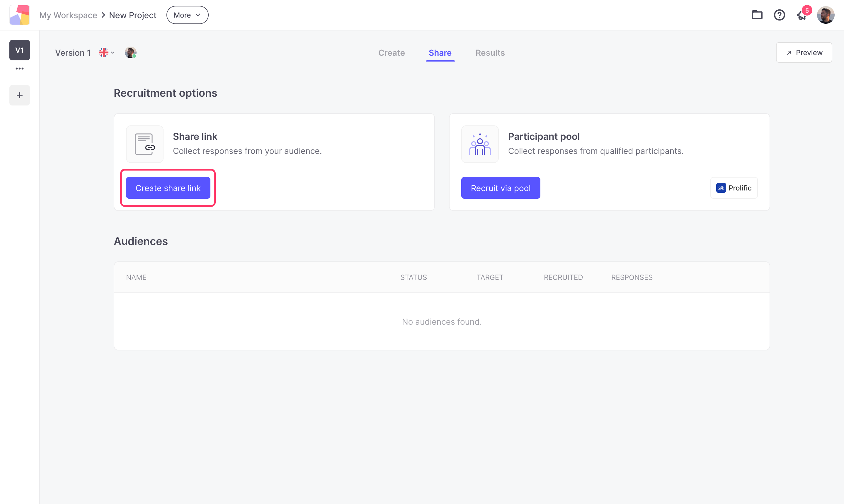Click the app logo in the top-left corner

(x=19, y=15)
